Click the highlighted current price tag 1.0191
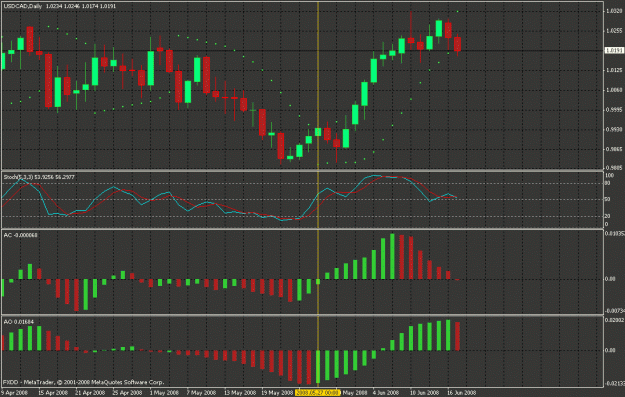Image resolution: width=625 pixels, height=397 pixels. [614, 51]
